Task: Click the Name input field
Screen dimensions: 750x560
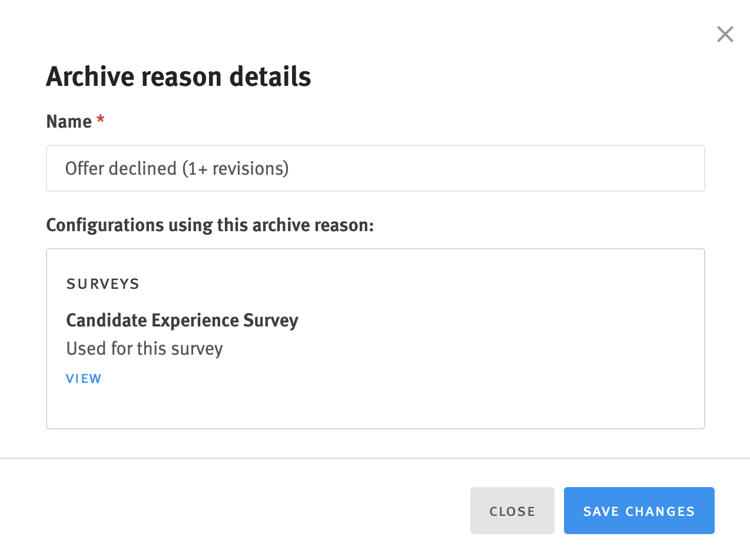Action: click(x=375, y=168)
